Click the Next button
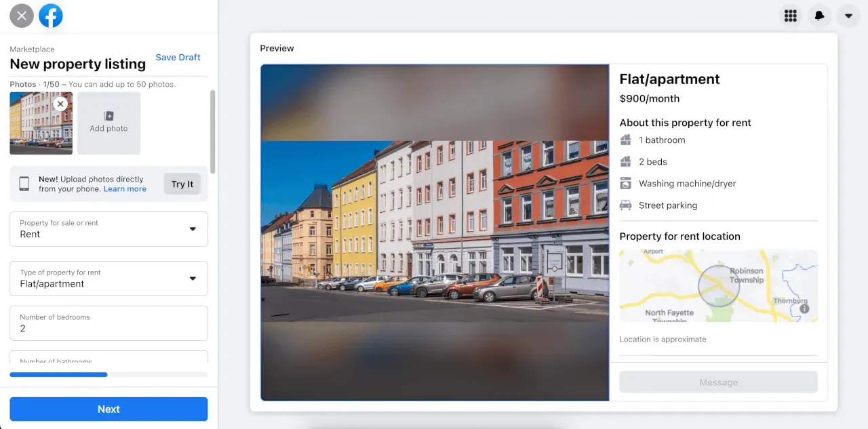This screenshot has width=868, height=429. (108, 409)
